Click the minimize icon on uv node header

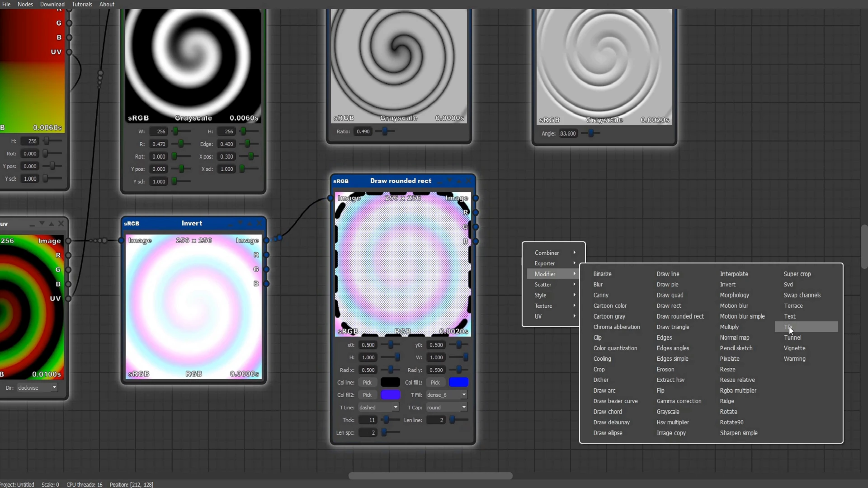tap(32, 224)
